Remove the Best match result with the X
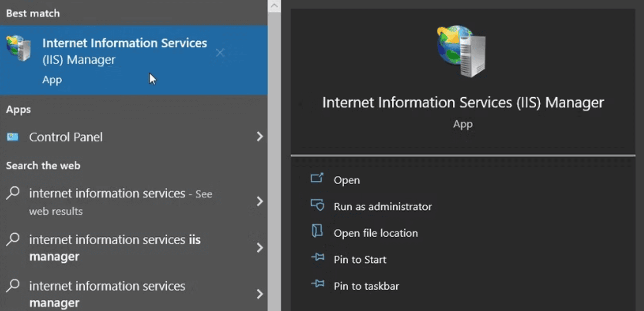 coord(220,53)
